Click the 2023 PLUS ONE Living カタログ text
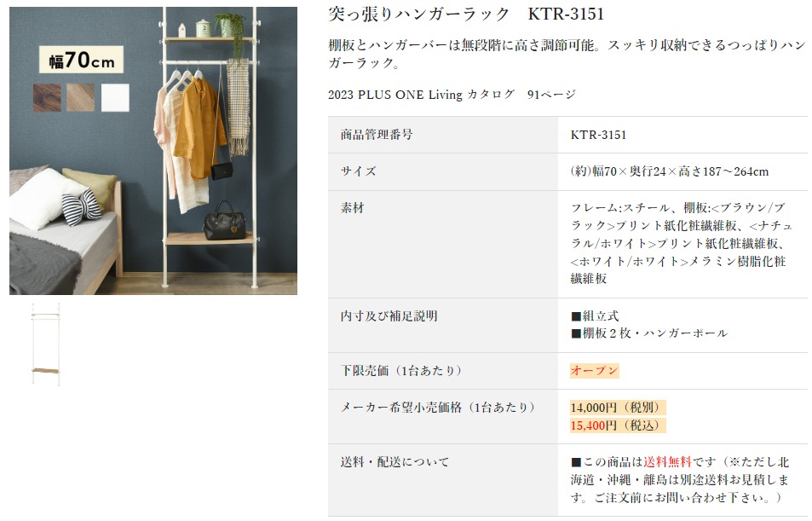812x521 pixels. (x=421, y=95)
